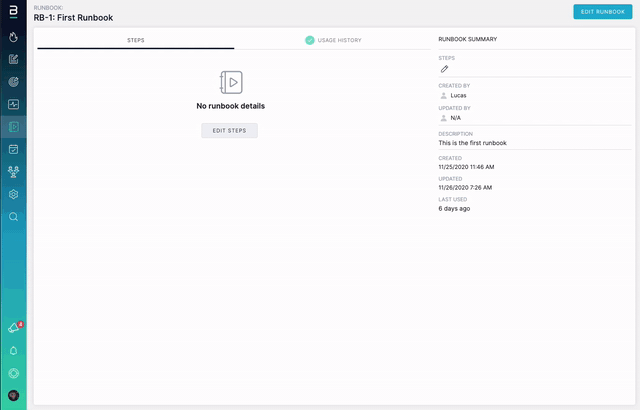Click the creator name Lucas
640x410 pixels.
coord(458,95)
